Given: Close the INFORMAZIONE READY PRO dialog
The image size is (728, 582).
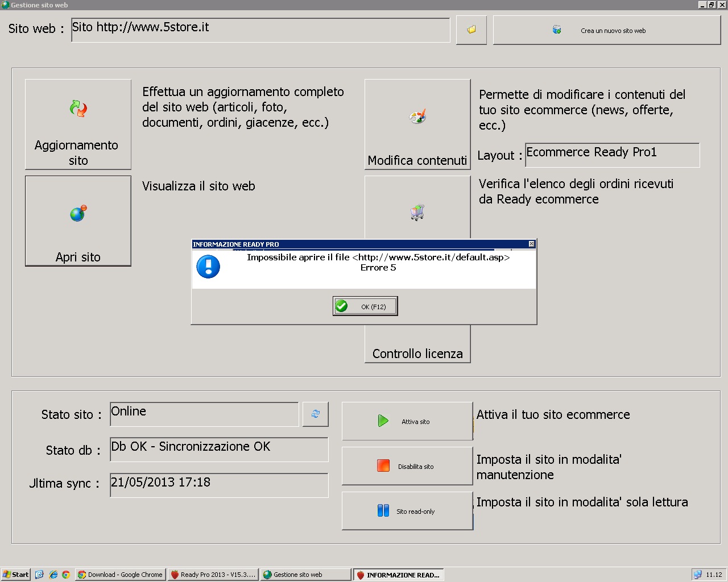Looking at the screenshot, I should [x=532, y=244].
